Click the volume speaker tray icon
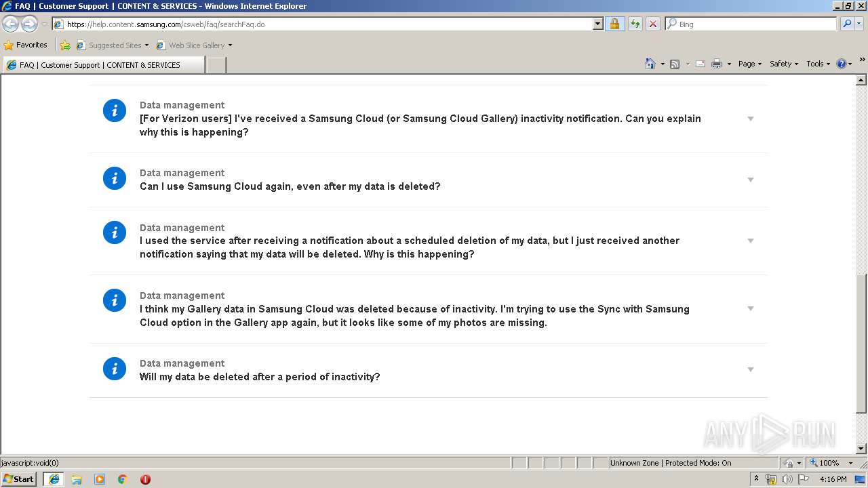Screen dimensions: 868x488 [x=787, y=479]
